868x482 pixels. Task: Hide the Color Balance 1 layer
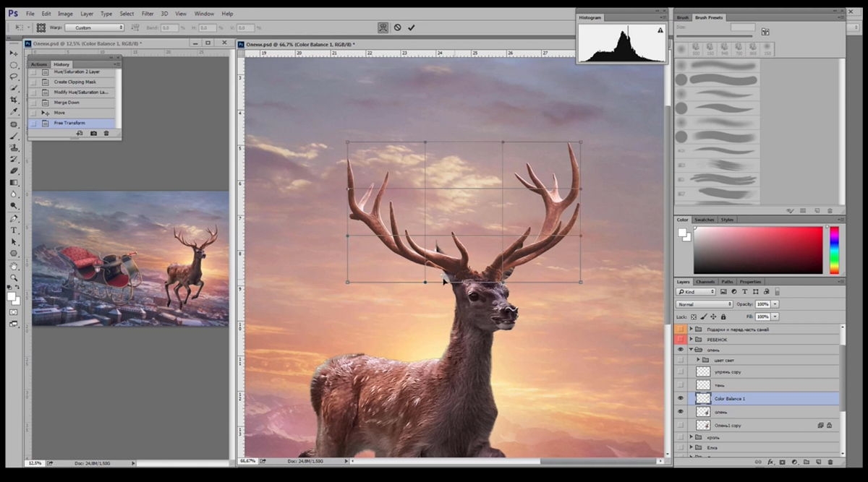(x=681, y=398)
